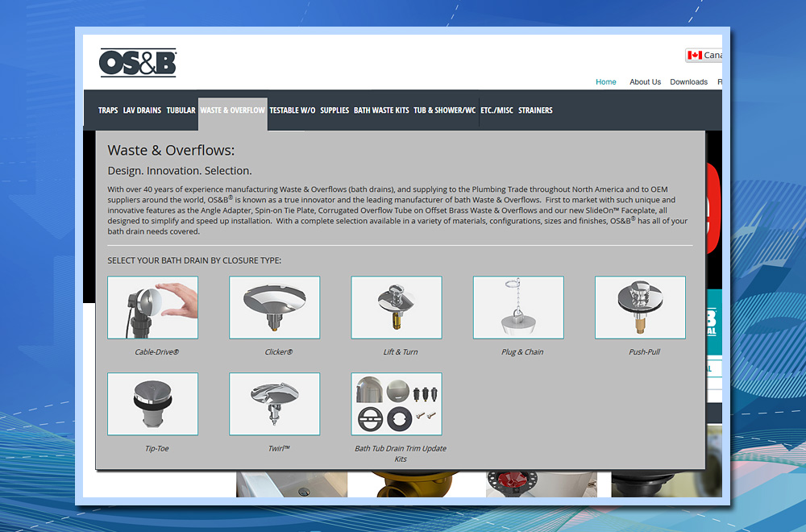The image size is (806, 532).
Task: Open the Plug & Chain text link
Action: tap(522, 352)
